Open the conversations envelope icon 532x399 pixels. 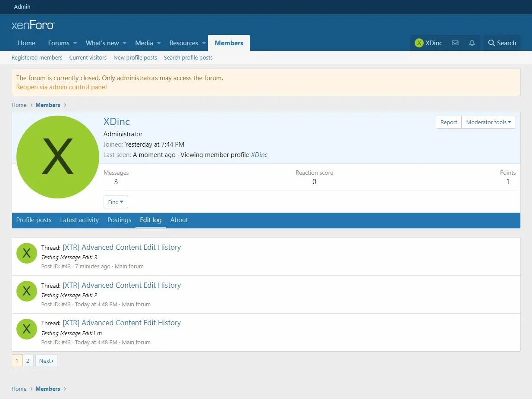pos(455,43)
